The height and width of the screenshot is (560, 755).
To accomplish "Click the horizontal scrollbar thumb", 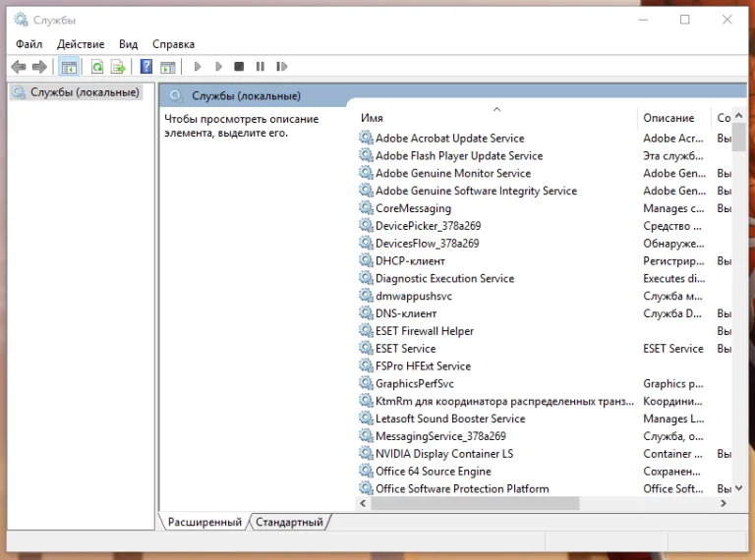I will pos(475,503).
